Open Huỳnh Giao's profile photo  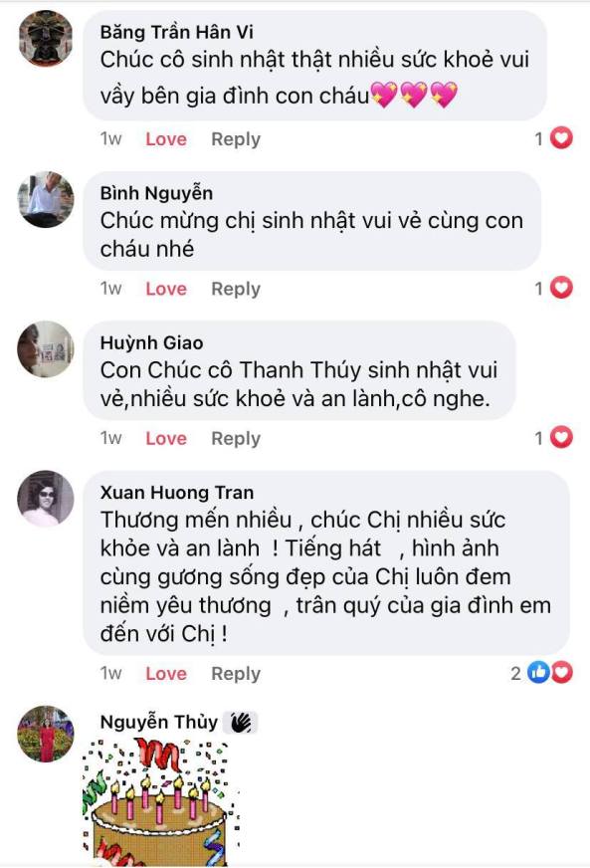click(46, 348)
